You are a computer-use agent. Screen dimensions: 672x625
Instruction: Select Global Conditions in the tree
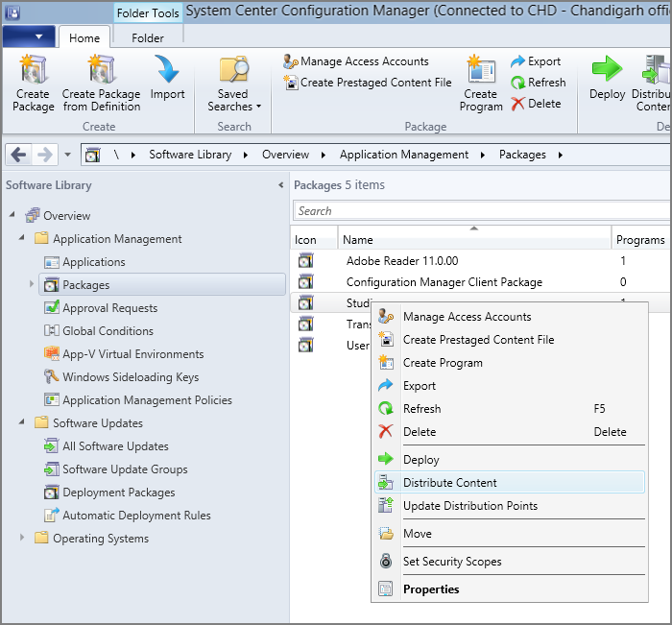(x=108, y=331)
